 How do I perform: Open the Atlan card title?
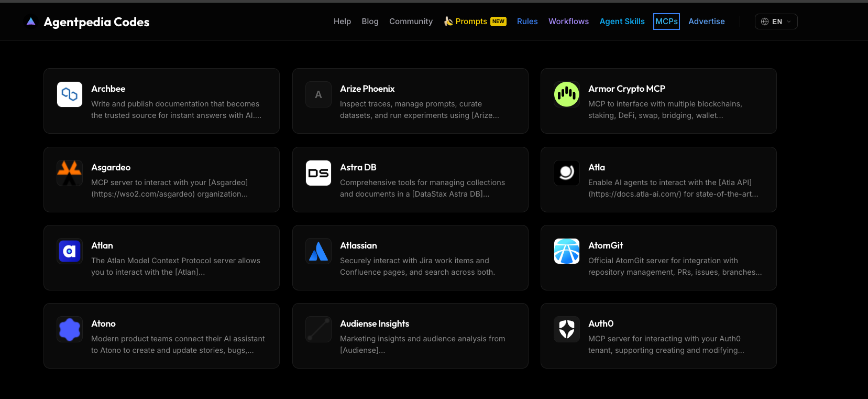pos(102,245)
